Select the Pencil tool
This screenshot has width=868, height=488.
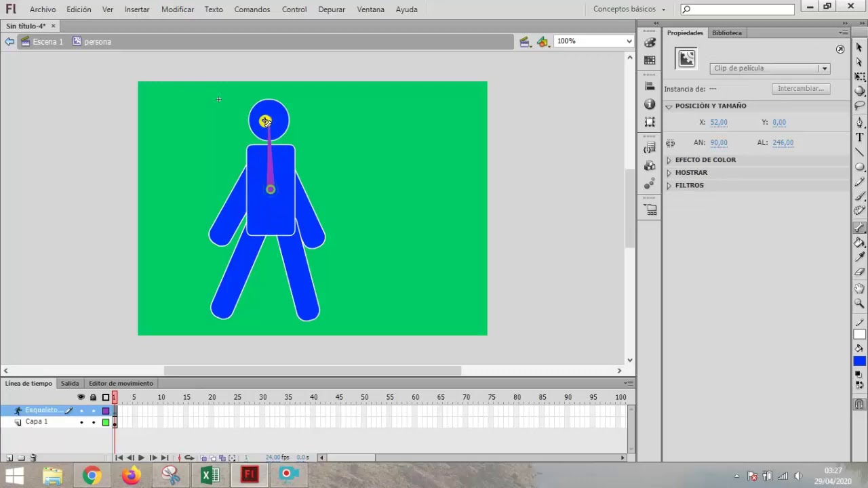click(859, 182)
